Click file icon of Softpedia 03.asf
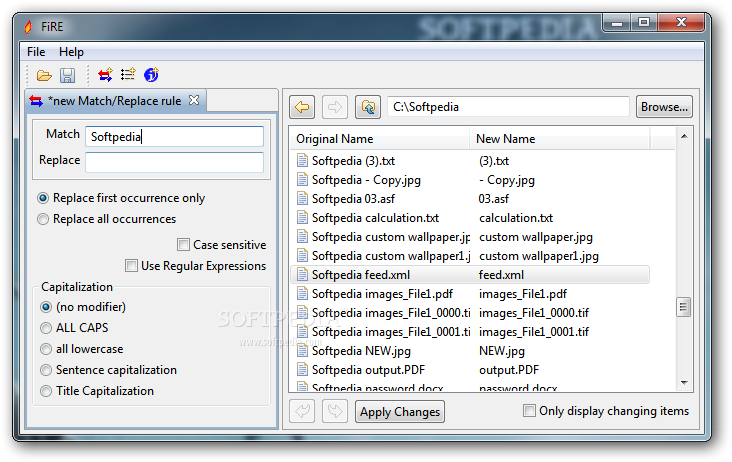The height and width of the screenshot is (462, 732). 303,199
